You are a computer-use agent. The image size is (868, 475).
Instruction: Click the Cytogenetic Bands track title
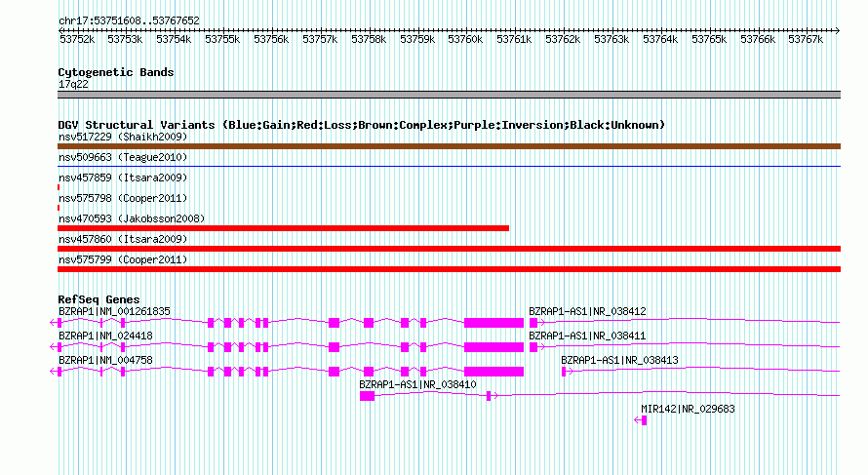tap(116, 72)
